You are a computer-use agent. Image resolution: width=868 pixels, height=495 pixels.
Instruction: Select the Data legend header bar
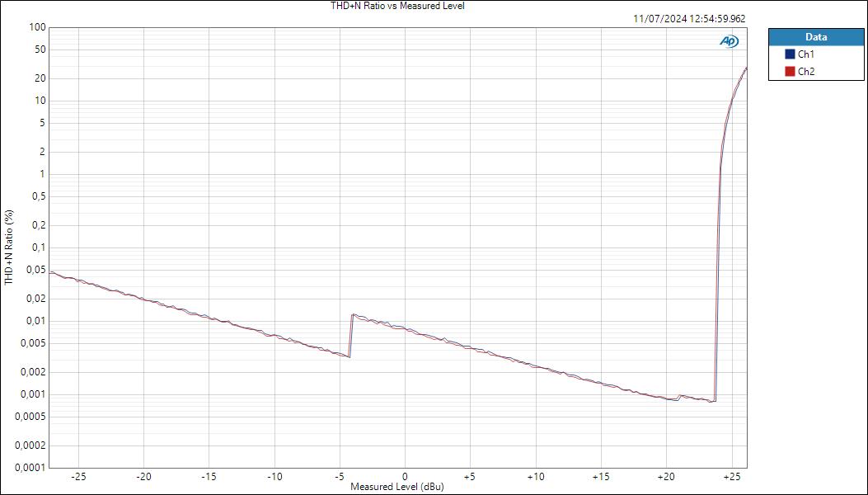pyautogui.click(x=815, y=36)
